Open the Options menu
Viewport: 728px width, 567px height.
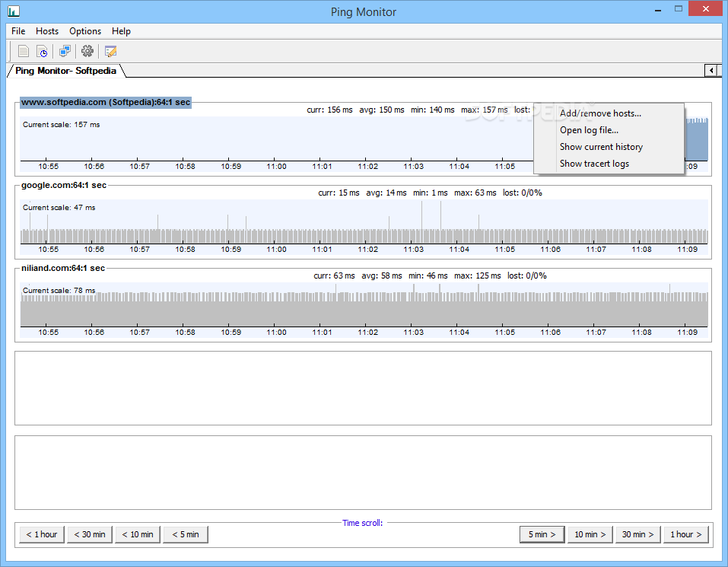click(x=85, y=31)
